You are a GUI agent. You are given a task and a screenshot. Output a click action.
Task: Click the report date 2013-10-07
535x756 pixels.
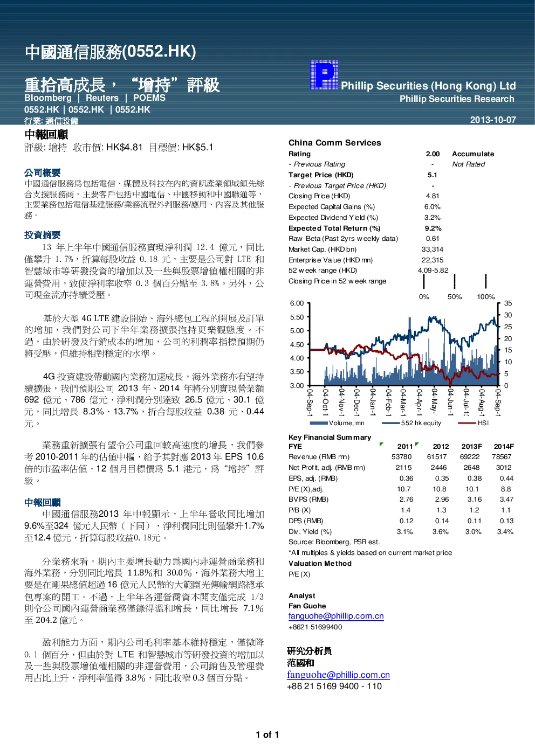[x=493, y=120]
